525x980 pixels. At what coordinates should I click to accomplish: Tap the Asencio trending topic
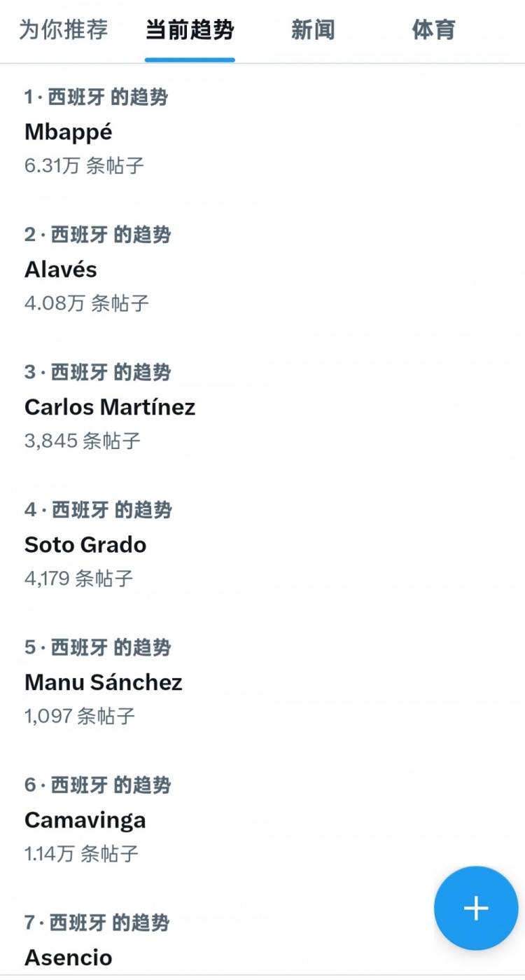coord(69,957)
